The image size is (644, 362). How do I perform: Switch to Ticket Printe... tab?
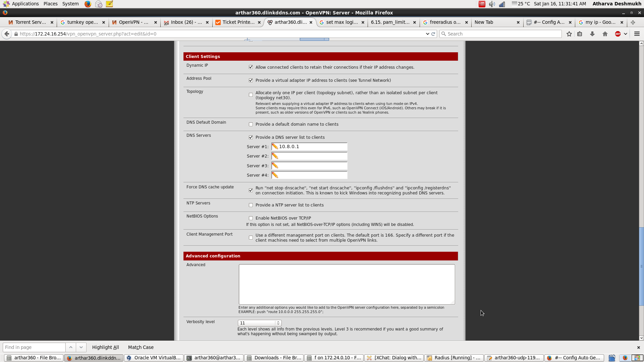(238, 22)
